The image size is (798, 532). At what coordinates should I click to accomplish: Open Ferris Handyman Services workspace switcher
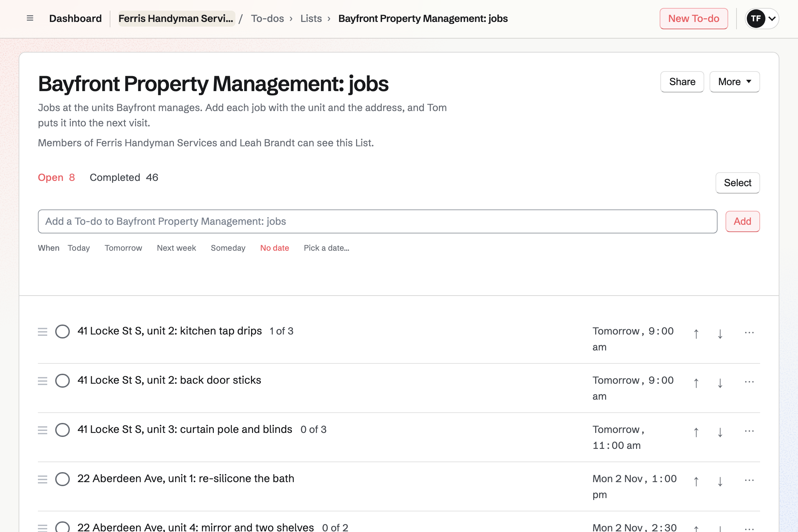(x=176, y=18)
